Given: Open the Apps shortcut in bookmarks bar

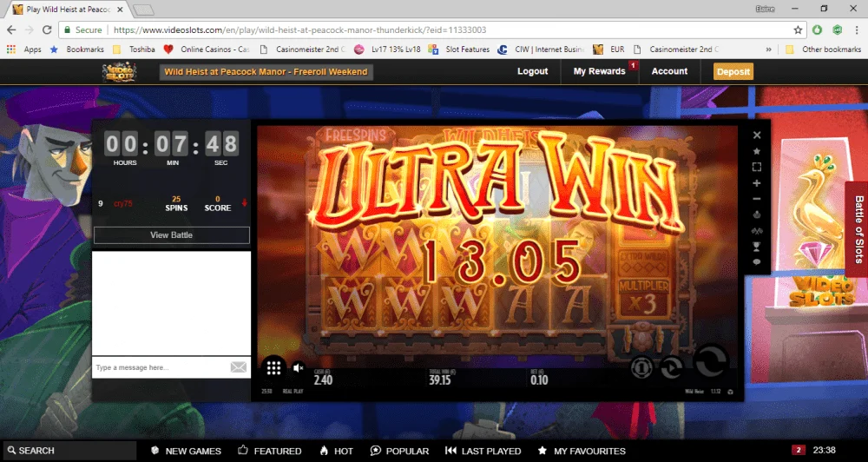Looking at the screenshot, I should 23,49.
